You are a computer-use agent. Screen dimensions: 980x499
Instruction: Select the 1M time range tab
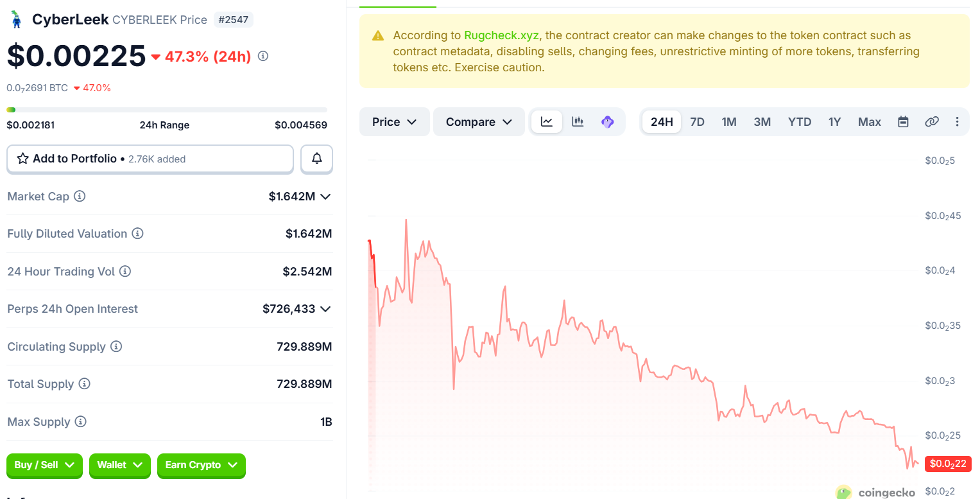[729, 122]
